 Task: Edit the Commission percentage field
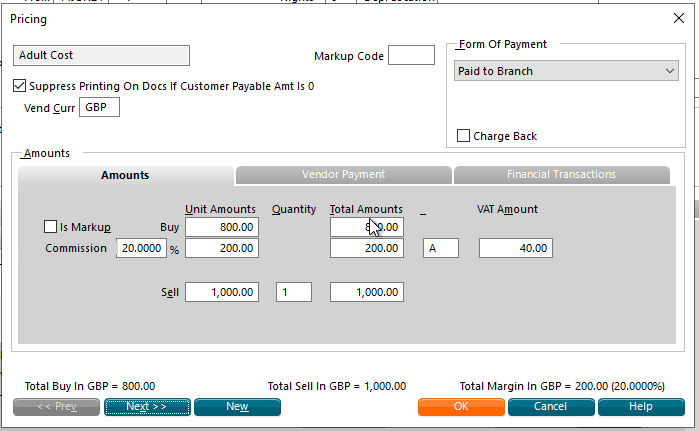[x=141, y=248]
